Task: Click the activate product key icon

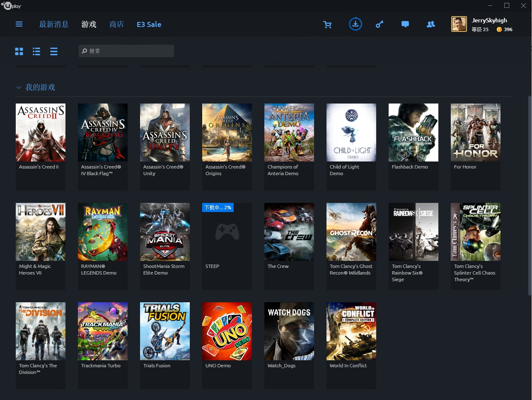Action: coord(380,24)
